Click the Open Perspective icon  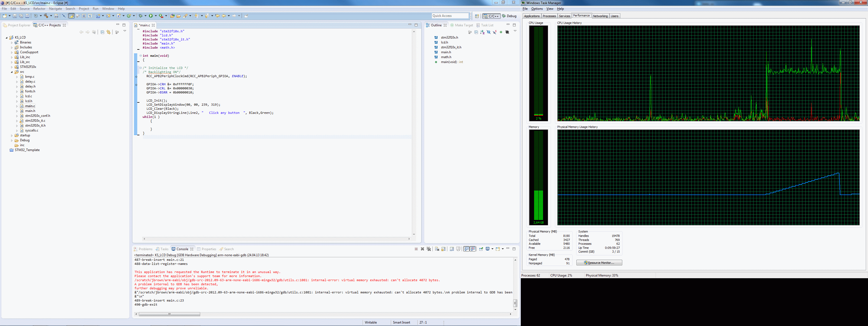tap(477, 16)
